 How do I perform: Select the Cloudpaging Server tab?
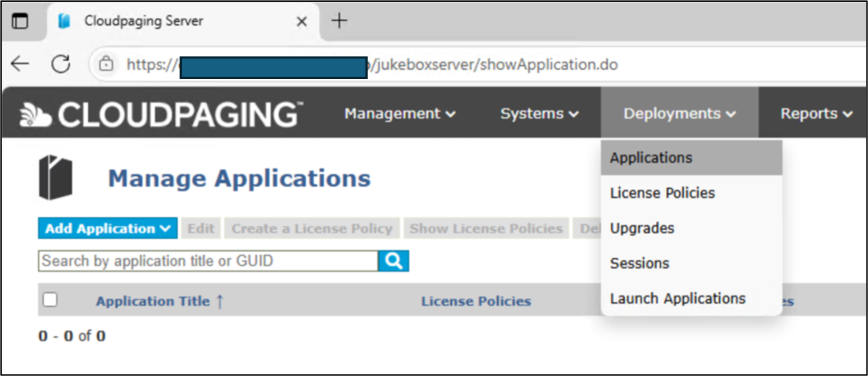(x=183, y=21)
